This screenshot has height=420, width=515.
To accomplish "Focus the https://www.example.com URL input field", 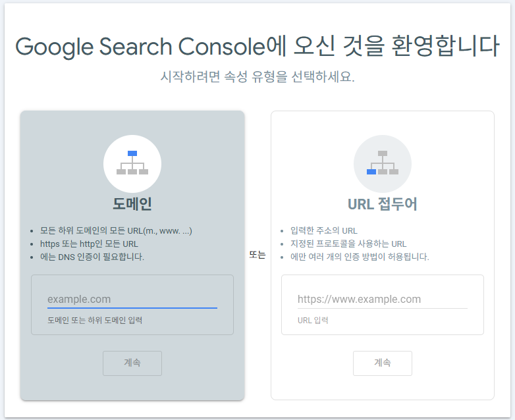I will pyautogui.click(x=383, y=299).
